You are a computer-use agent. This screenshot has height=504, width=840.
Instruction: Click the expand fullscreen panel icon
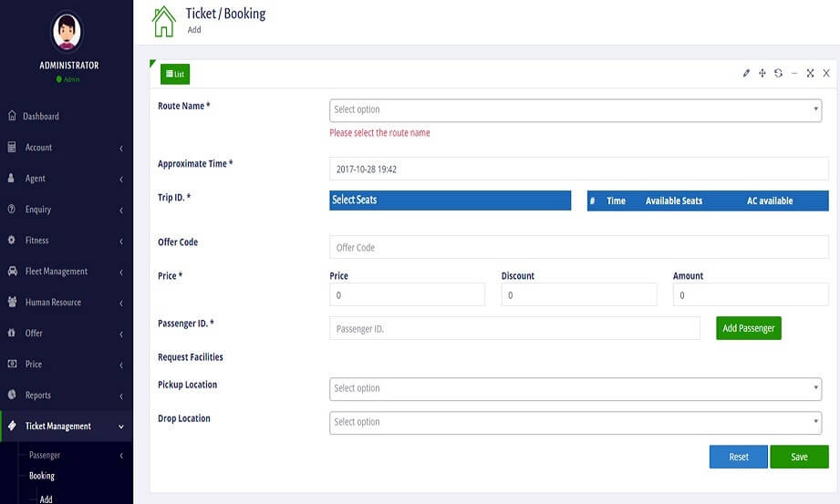pyautogui.click(x=810, y=73)
